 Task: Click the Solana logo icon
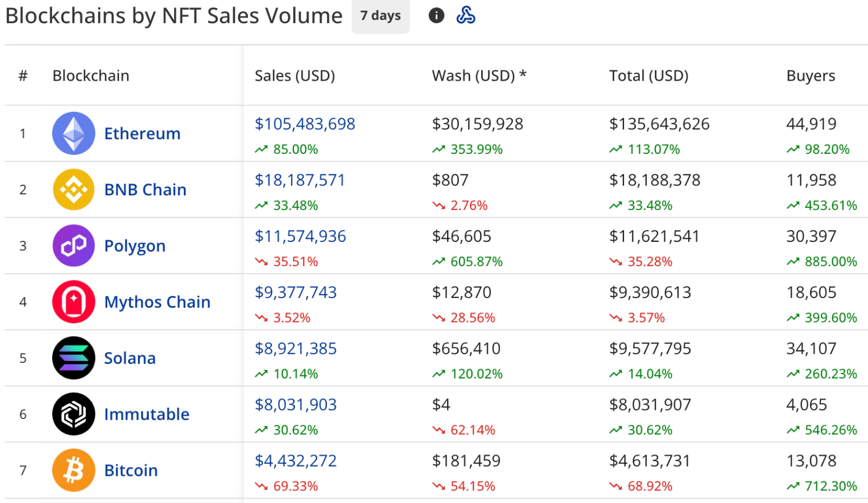point(74,358)
